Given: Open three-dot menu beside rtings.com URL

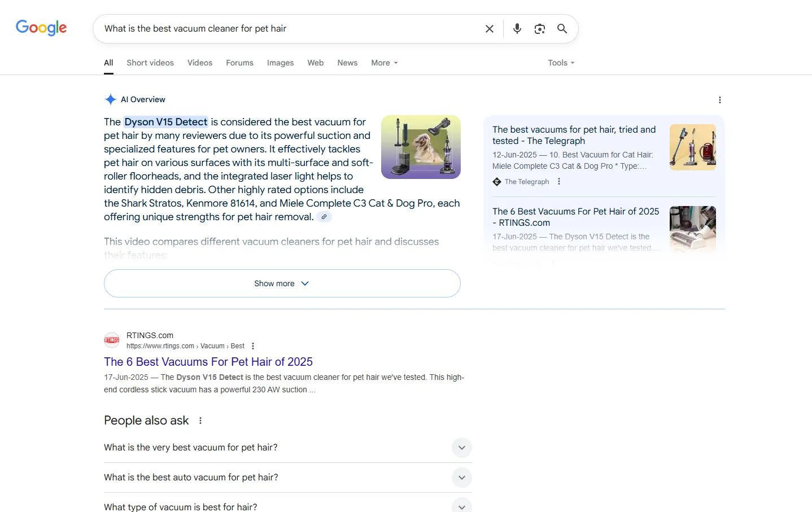Looking at the screenshot, I should (x=253, y=346).
